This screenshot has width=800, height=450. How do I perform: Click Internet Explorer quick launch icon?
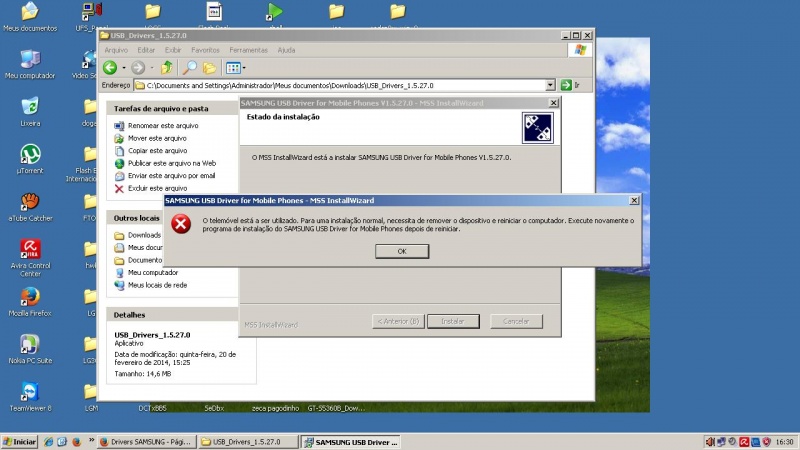click(x=48, y=442)
